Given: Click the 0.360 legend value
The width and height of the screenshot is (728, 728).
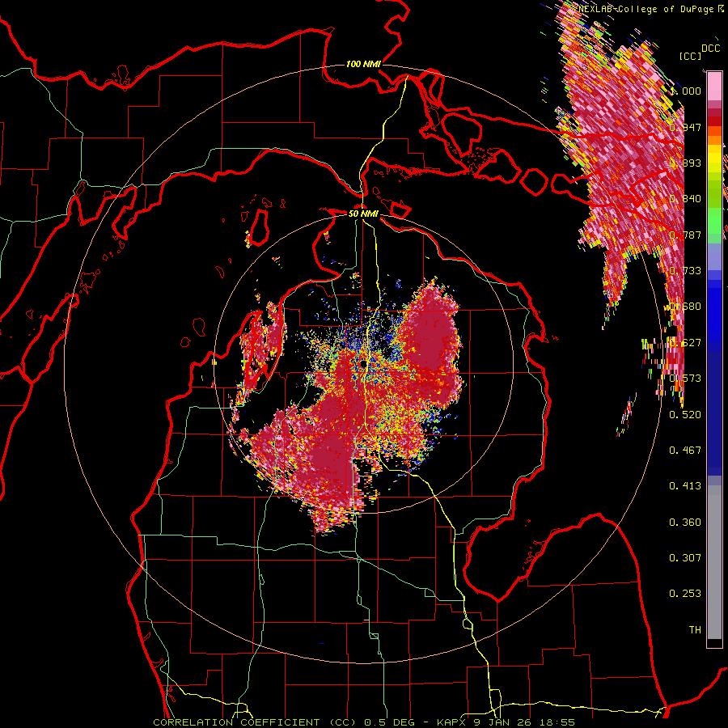Looking at the screenshot, I should coord(685,523).
